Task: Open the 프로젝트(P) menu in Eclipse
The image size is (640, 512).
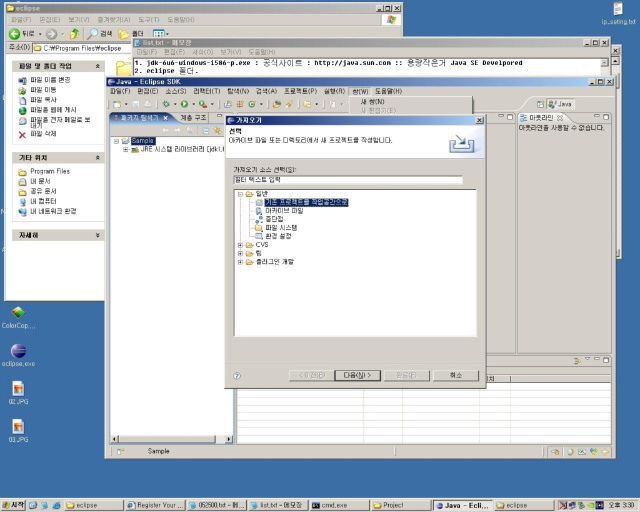Action: coord(300,91)
